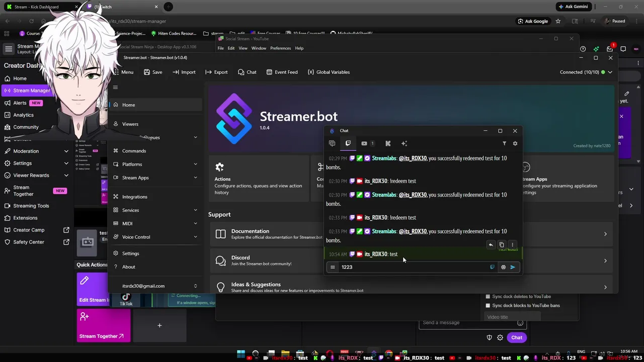
Task: Copy the highlighted chat message
Action: [x=502, y=245]
